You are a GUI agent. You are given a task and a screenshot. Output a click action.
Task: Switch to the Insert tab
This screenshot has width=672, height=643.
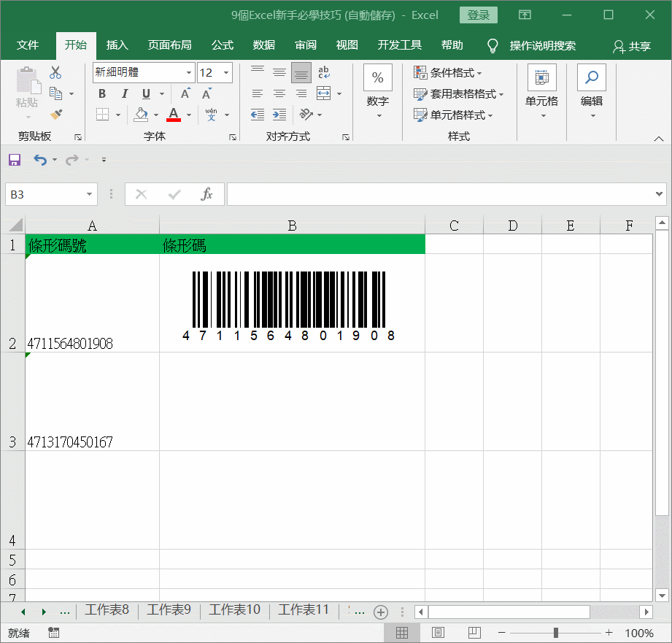[117, 45]
